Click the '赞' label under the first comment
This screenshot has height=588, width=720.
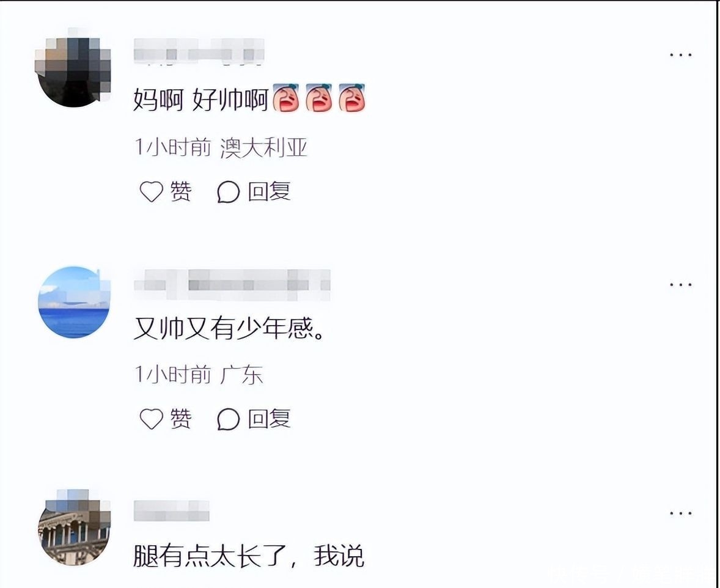(181, 191)
